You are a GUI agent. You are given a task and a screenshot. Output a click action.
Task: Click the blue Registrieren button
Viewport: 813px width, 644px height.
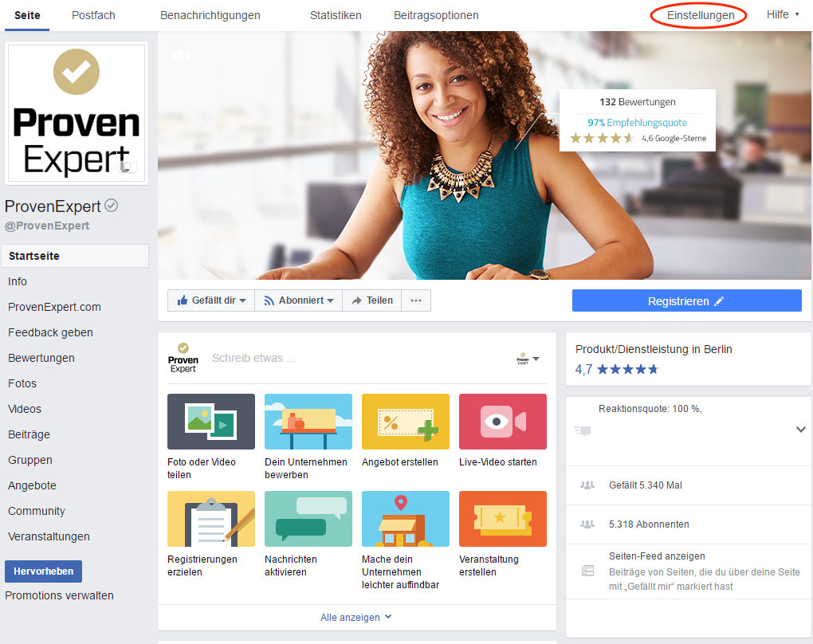[x=686, y=300]
